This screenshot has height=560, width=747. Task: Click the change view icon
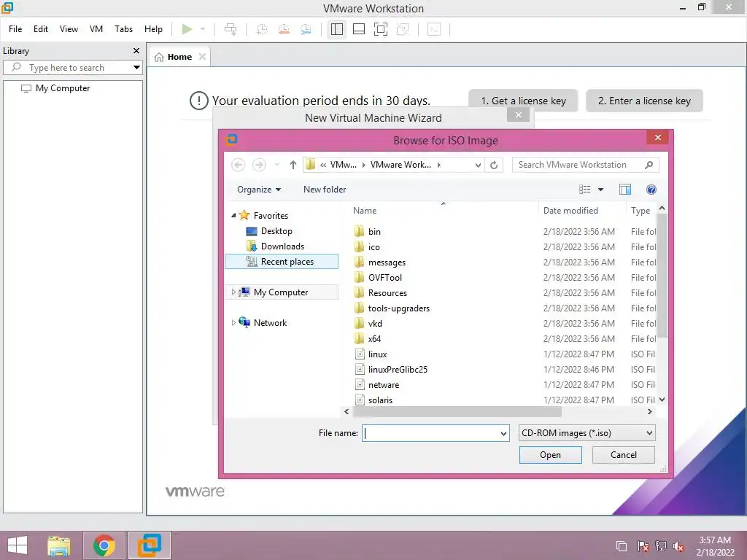click(584, 190)
